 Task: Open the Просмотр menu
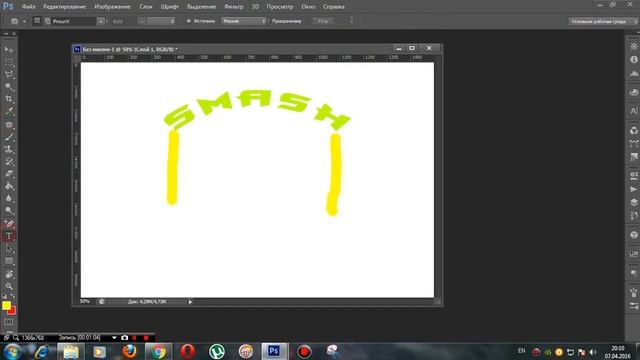point(280,7)
